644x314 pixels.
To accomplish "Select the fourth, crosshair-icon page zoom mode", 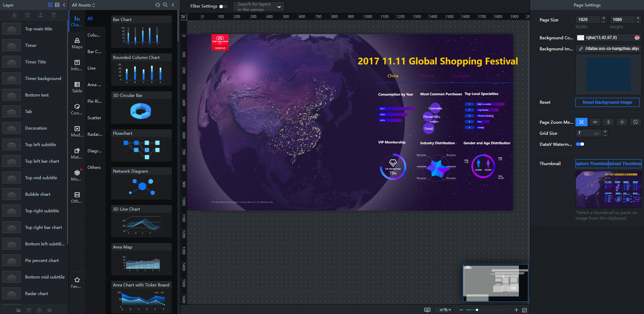I will (622, 122).
